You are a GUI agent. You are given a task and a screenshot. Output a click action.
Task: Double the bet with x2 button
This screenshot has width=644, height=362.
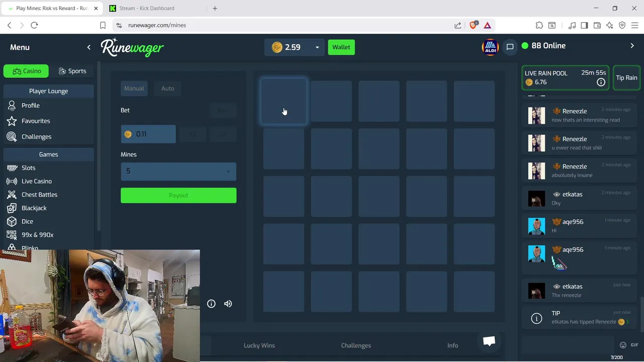[x=224, y=134]
